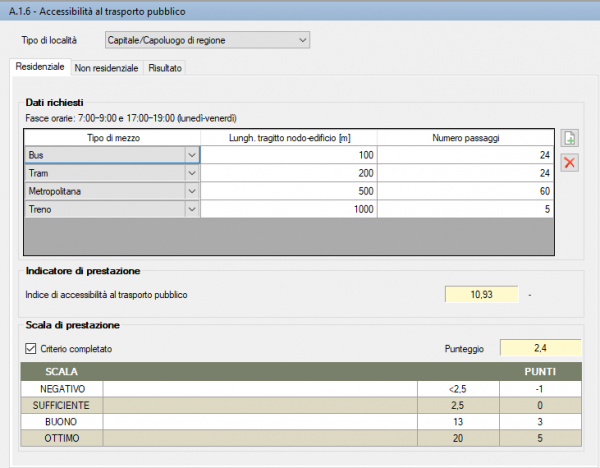Click the Punteggio field showing 2,4

pyautogui.click(x=540, y=348)
